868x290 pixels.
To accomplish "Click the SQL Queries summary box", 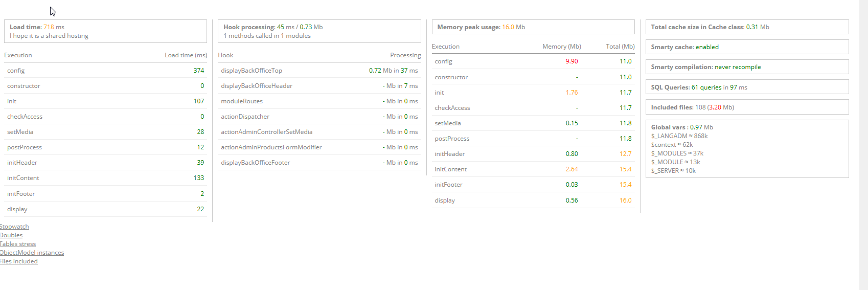I will pyautogui.click(x=747, y=87).
